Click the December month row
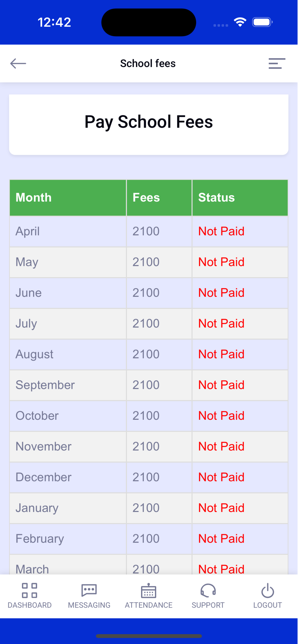Image resolution: width=298 pixels, height=644 pixels. point(149,477)
